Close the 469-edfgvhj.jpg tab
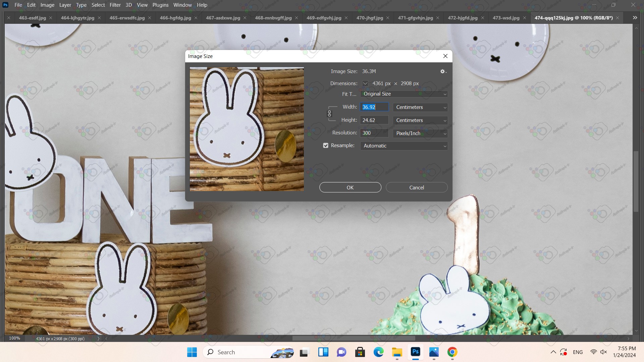This screenshot has height=362, width=644. [346, 18]
